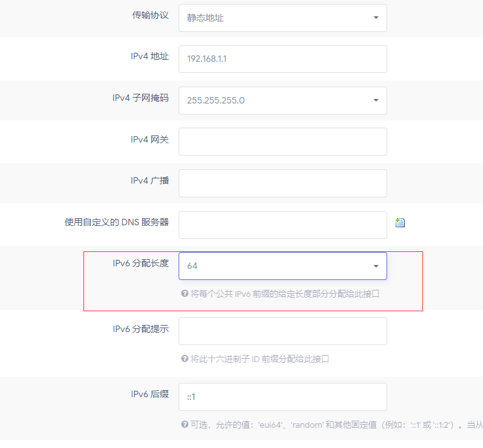
Task: Expand the IPv4 子网掩码 dropdown
Action: click(x=282, y=100)
